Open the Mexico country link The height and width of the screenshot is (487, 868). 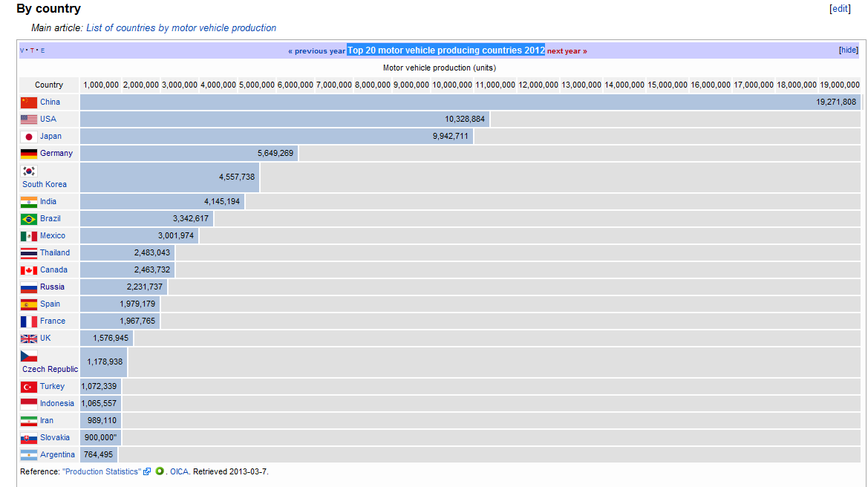click(x=53, y=236)
